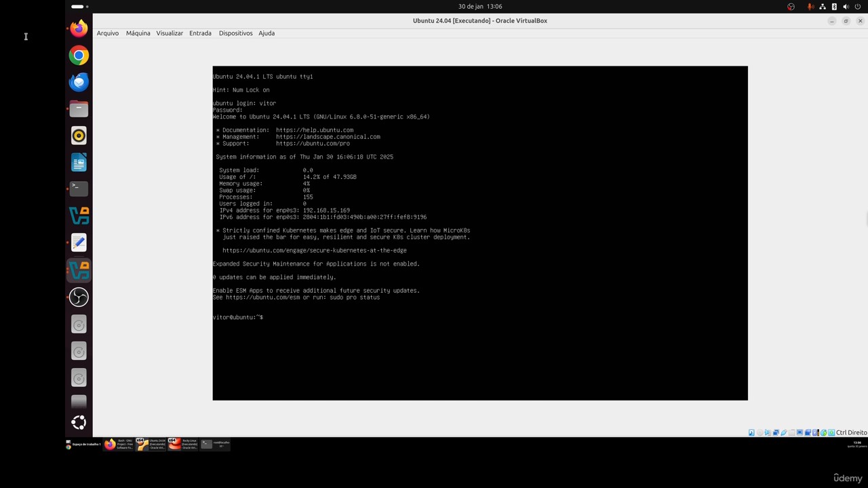Screen dimensions: 868x488
Task: Click the 'ubuntu login: vitor' line
Action: click(244, 104)
